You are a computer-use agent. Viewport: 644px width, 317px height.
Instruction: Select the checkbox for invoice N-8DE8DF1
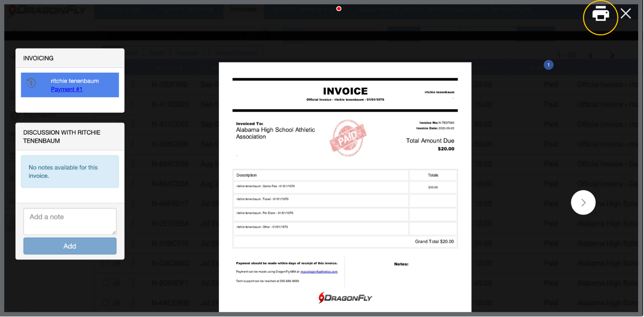click(106, 283)
